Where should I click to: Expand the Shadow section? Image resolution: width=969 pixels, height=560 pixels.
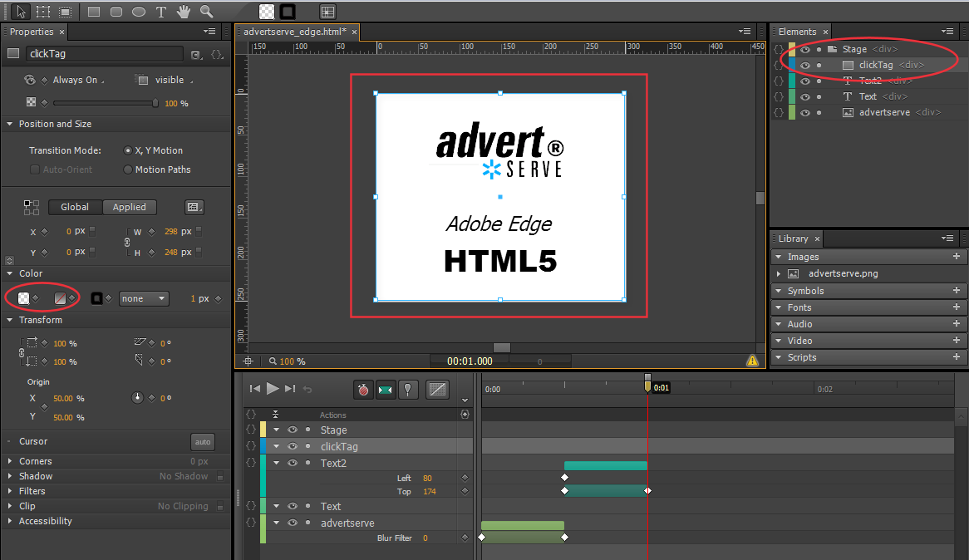[10, 476]
